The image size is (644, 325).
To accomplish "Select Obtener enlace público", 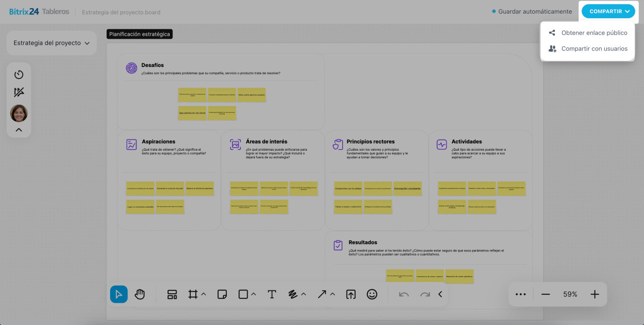I will (x=594, y=33).
